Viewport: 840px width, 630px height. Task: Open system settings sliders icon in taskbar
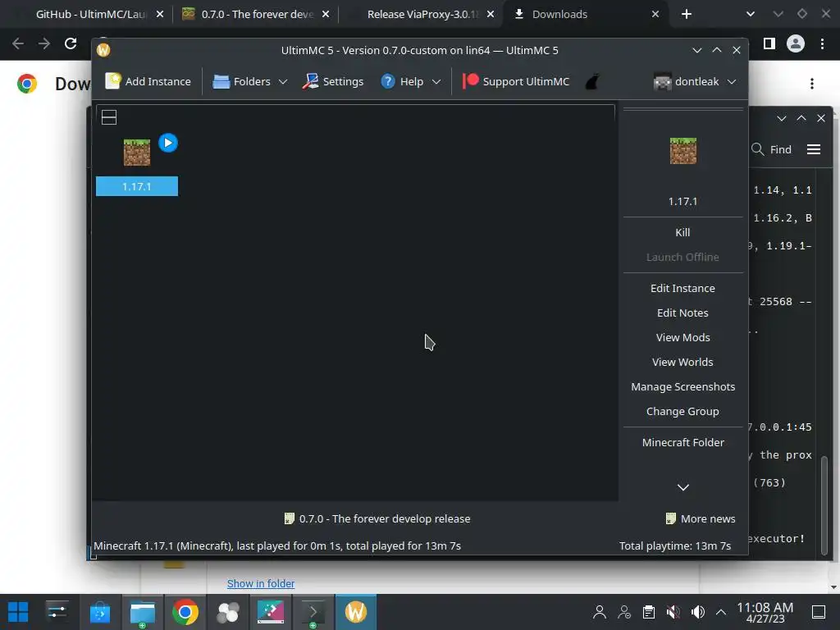point(57,612)
